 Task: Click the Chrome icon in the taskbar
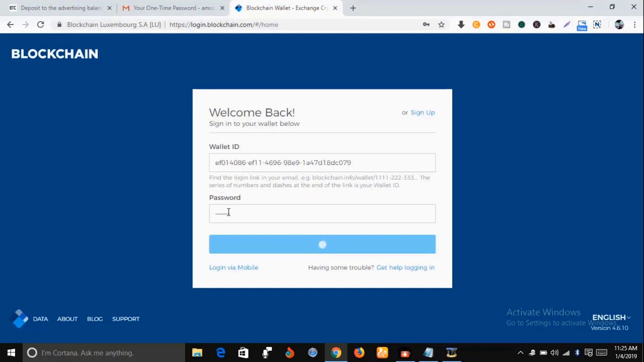[336, 353]
